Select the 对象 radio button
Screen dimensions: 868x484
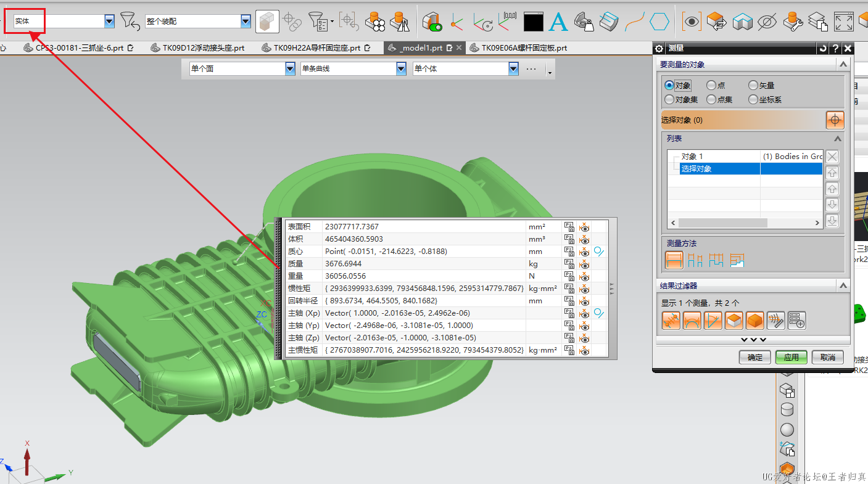669,86
